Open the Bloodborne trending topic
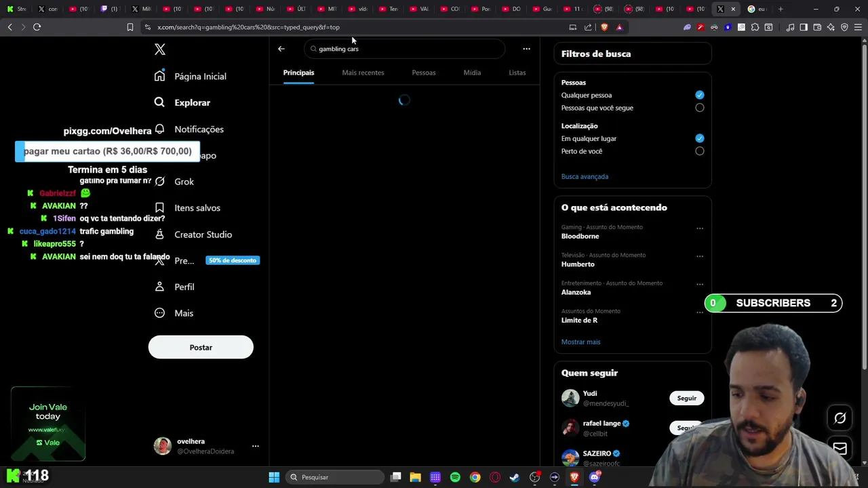 pos(580,237)
